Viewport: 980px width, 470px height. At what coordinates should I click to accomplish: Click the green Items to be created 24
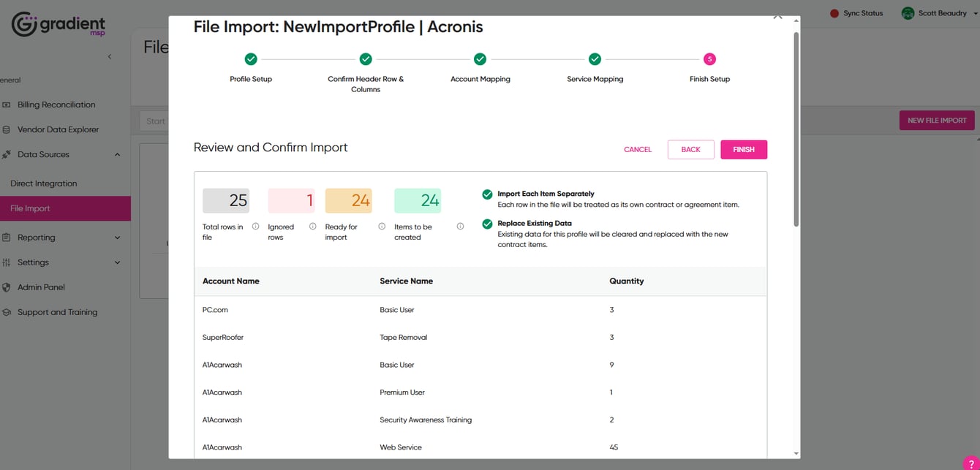pyautogui.click(x=418, y=200)
